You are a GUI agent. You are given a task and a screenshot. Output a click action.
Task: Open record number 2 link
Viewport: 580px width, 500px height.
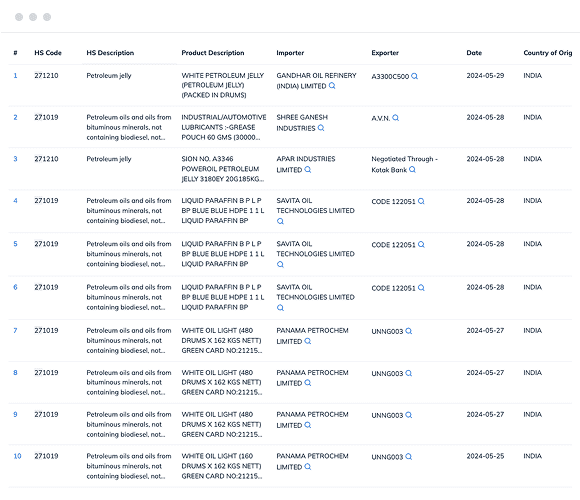point(16,117)
